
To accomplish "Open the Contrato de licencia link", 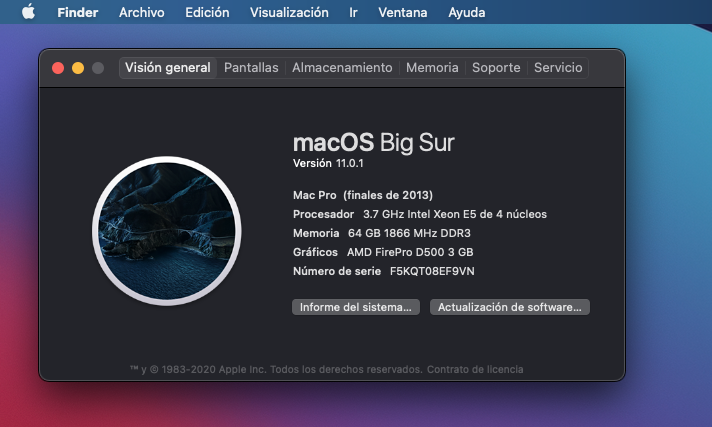I will coord(475,369).
